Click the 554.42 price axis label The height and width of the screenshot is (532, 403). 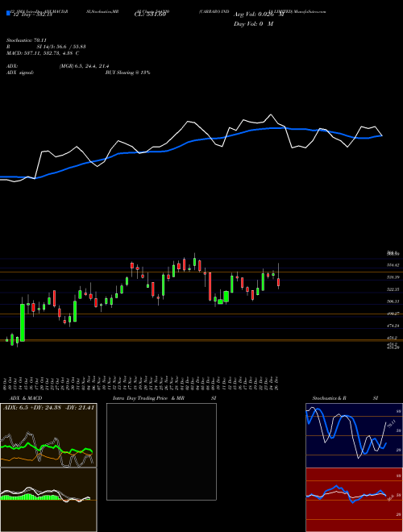[393, 265]
